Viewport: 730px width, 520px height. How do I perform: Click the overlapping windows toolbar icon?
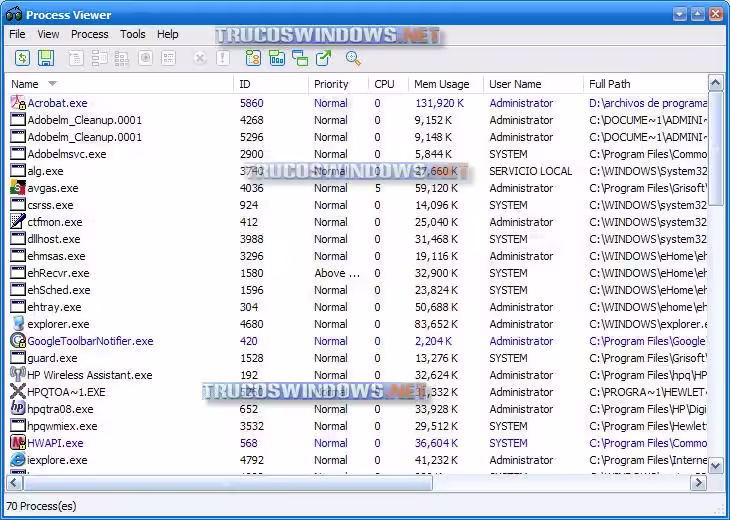(x=300, y=58)
